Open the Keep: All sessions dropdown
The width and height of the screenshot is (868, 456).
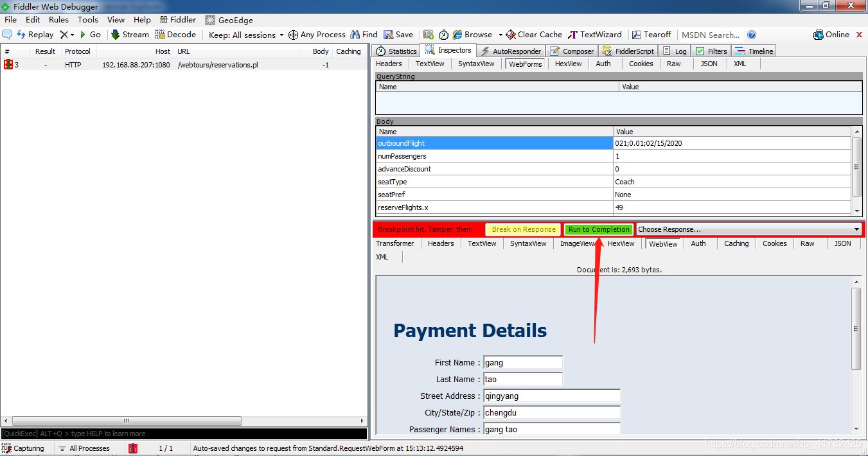click(x=246, y=35)
